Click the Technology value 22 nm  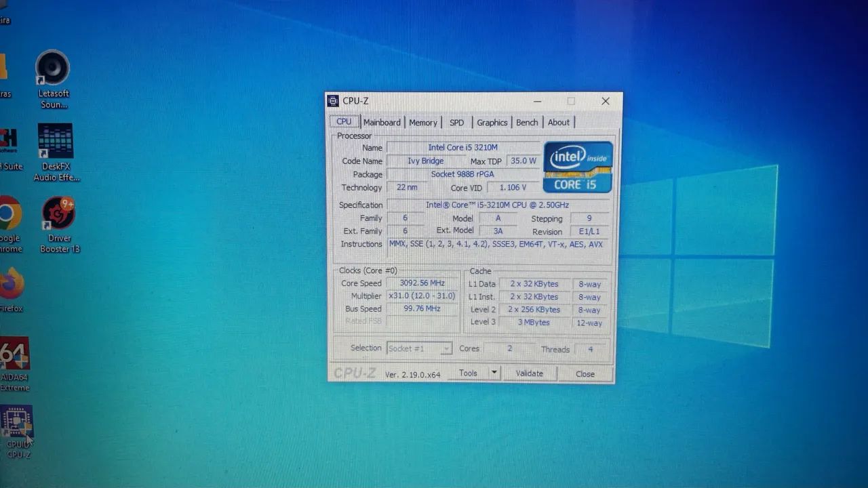point(407,187)
